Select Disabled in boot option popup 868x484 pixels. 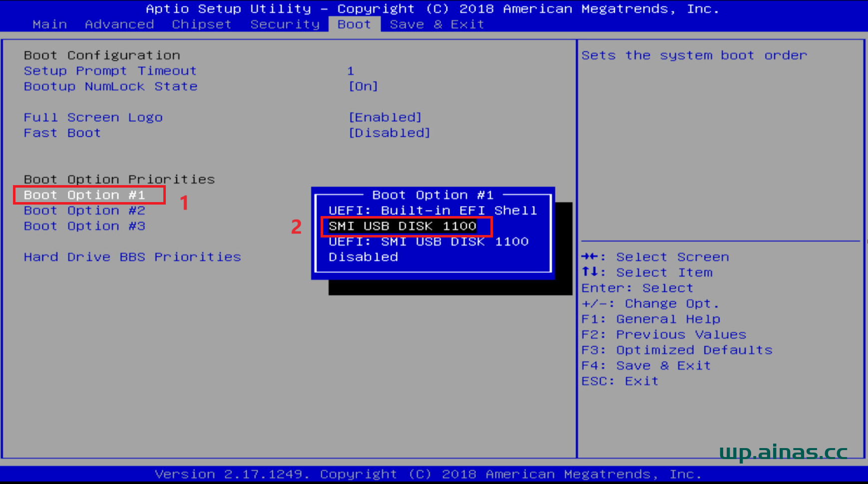[363, 257]
